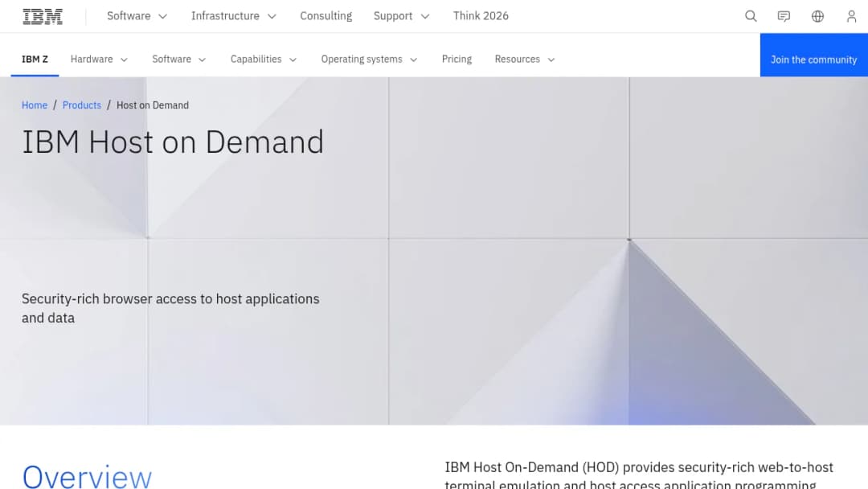Click the IBM Host On-Demand (HOD) paragraph

click(x=639, y=475)
